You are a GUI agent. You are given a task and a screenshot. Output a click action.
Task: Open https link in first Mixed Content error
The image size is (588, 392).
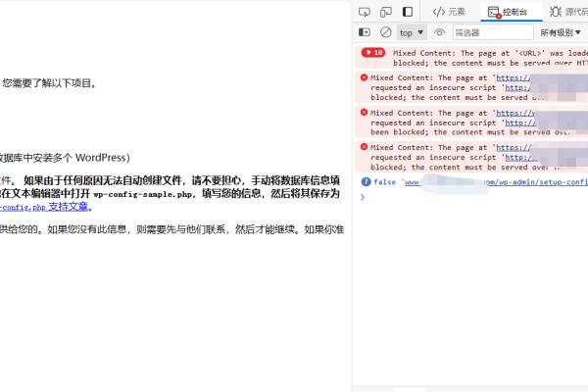click(514, 78)
